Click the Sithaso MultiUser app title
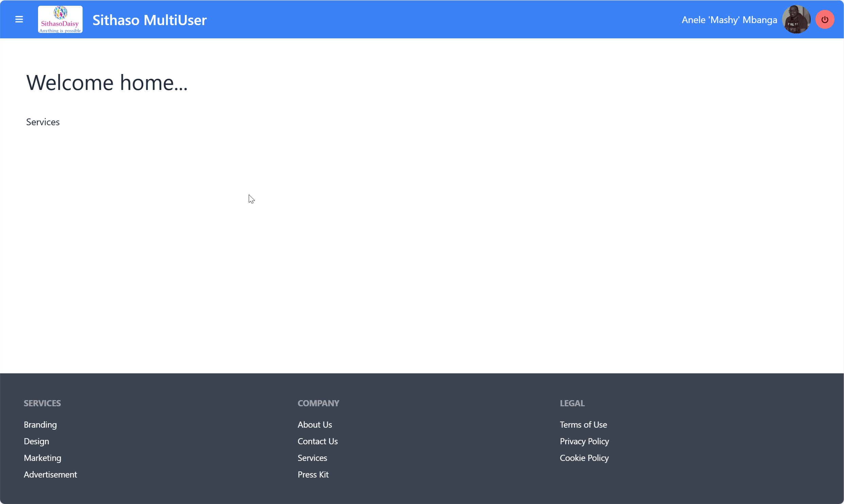 (149, 20)
